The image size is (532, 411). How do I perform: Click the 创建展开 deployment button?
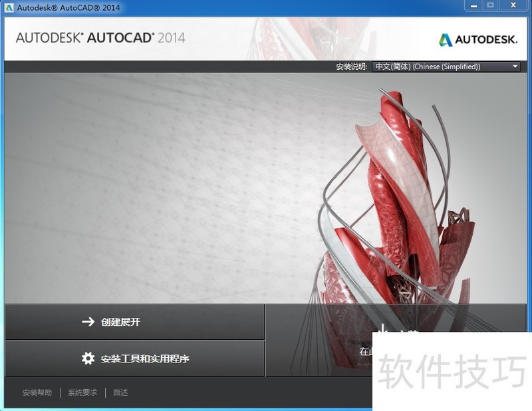[x=133, y=322]
